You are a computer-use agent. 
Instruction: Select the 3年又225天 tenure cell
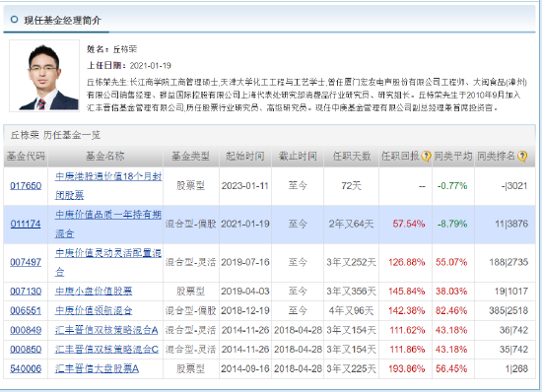point(351,369)
